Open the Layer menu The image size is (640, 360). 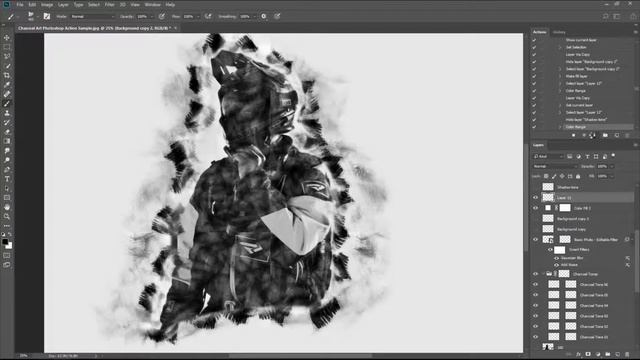pyautogui.click(x=63, y=4)
